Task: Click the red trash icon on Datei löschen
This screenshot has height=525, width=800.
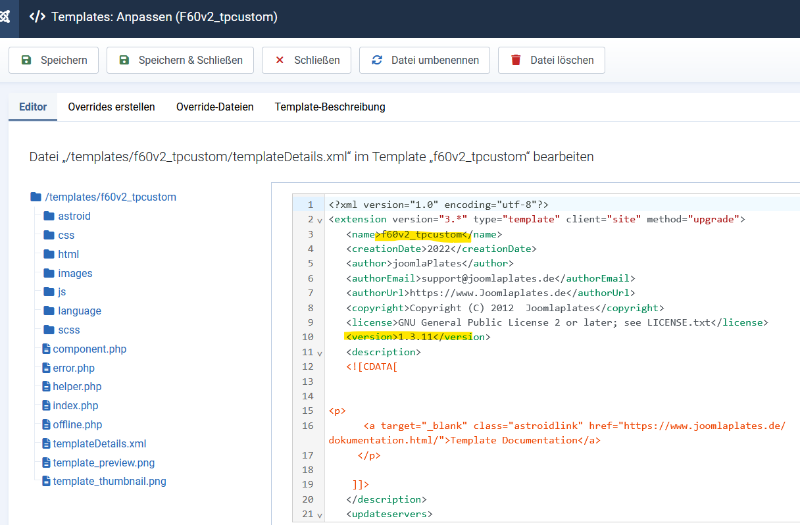Action: click(x=516, y=60)
